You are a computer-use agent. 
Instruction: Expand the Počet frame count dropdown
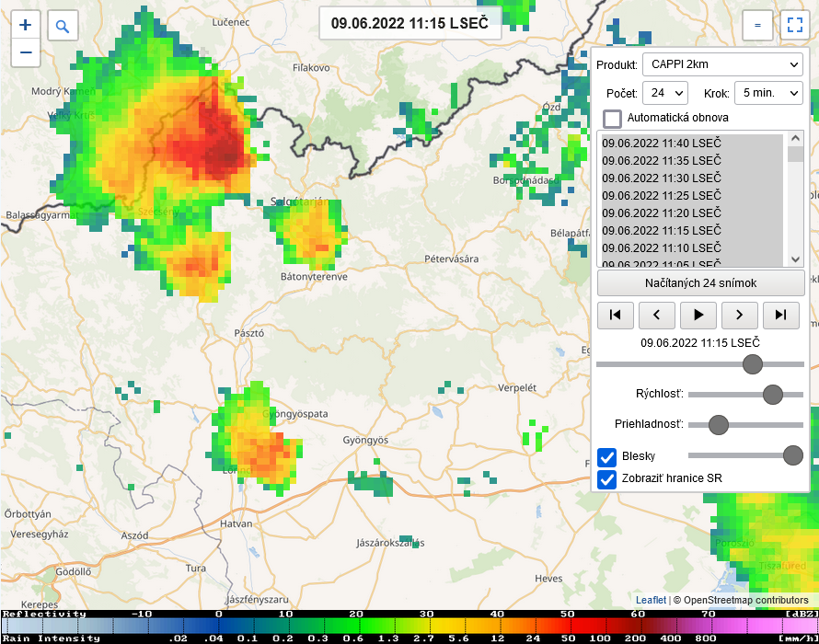(x=664, y=93)
